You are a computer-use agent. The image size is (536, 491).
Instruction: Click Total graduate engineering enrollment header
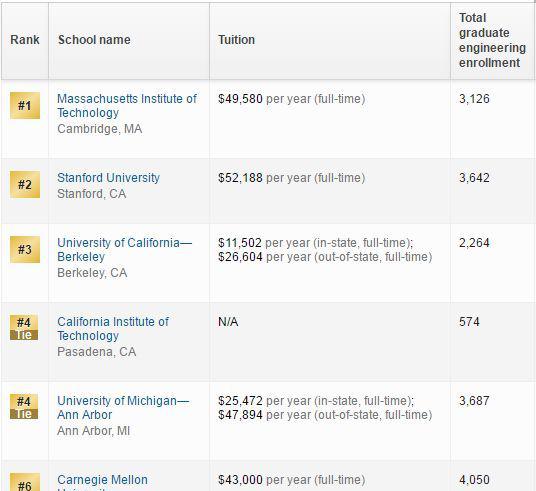(x=492, y=40)
